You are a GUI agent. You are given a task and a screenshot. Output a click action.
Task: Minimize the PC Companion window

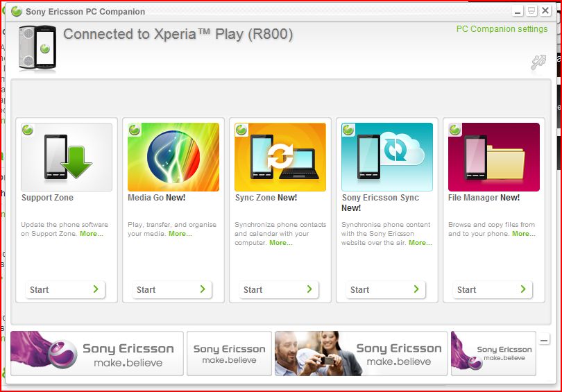(518, 11)
